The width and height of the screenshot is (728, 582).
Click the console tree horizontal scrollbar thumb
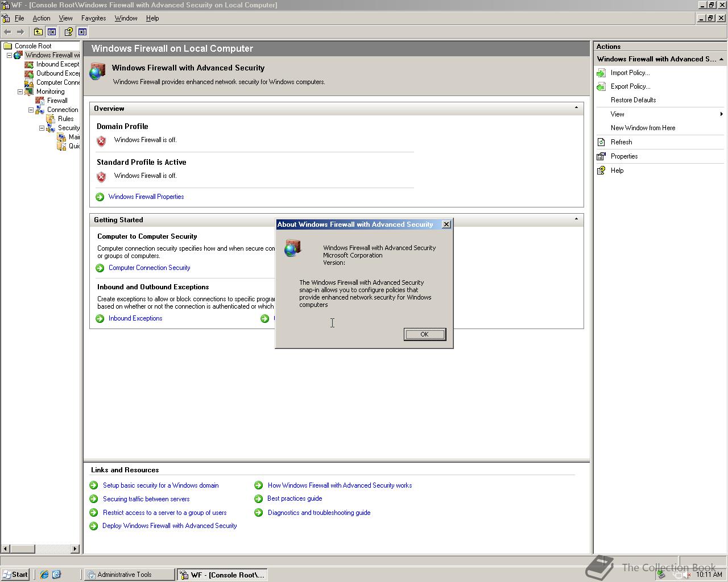22,548
